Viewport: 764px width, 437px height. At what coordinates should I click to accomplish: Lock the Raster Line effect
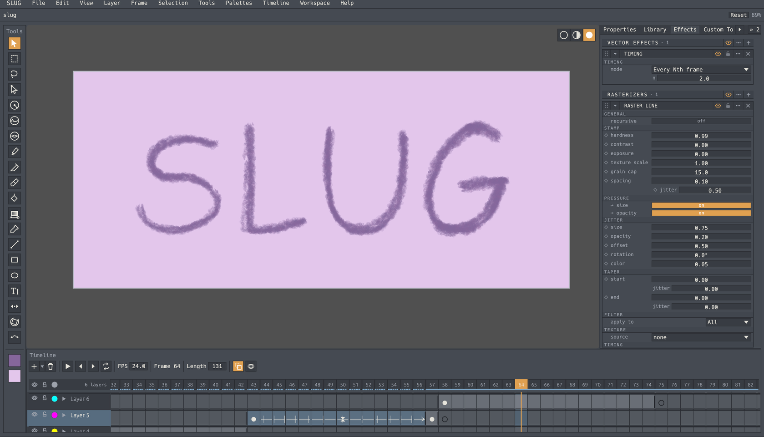(x=728, y=106)
